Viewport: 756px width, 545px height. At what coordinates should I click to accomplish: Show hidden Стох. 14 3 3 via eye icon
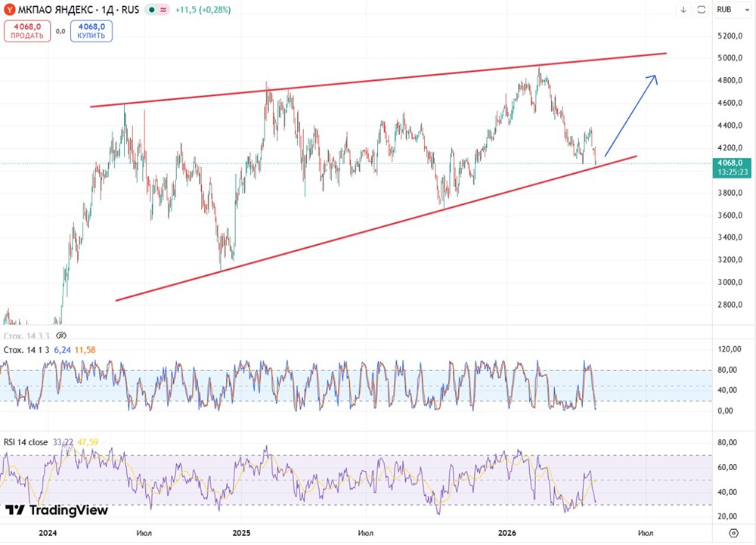pos(60,336)
